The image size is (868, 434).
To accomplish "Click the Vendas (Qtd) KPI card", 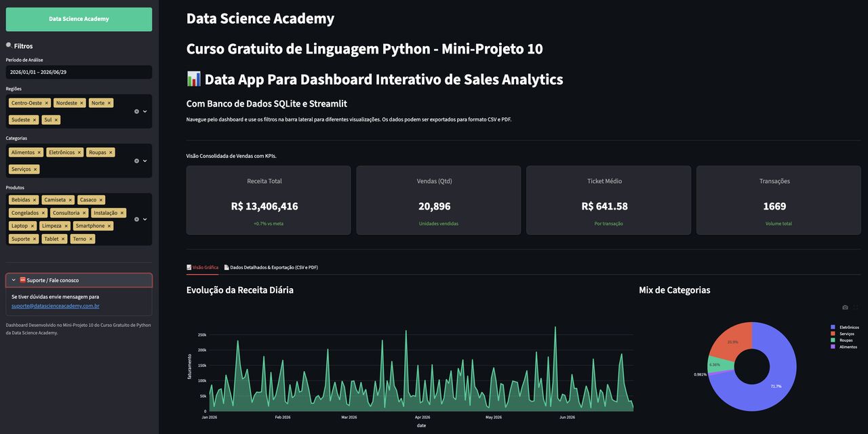I will pyautogui.click(x=439, y=201).
